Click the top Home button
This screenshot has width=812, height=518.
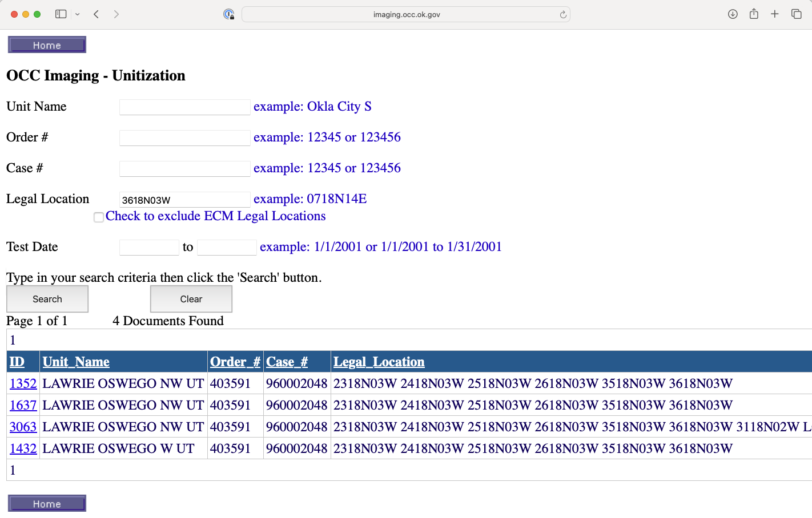47,45
